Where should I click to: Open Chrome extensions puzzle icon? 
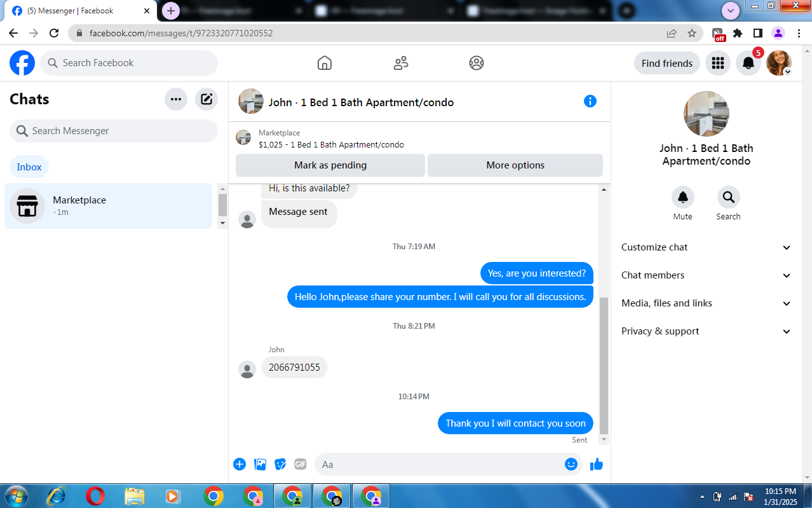tap(738, 33)
